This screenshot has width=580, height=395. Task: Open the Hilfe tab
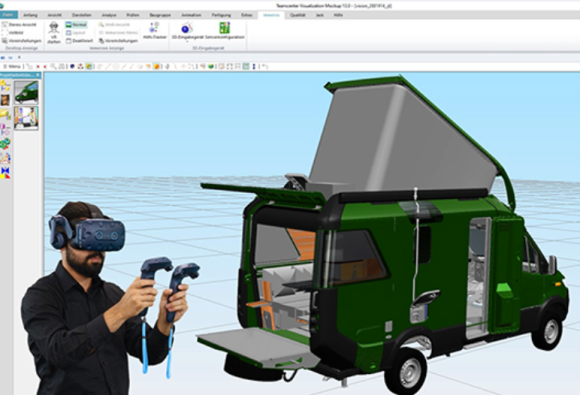pos(338,15)
